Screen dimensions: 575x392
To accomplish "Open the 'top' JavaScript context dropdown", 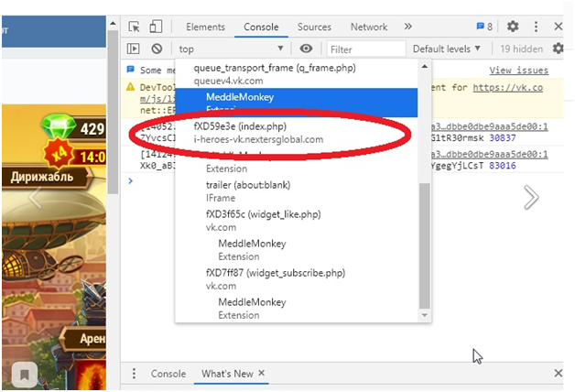I will pos(231,49).
